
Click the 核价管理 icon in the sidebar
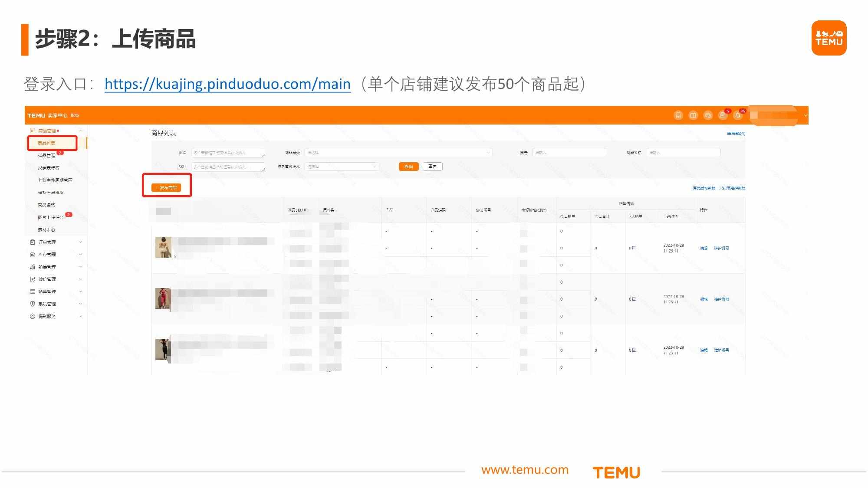(32, 279)
